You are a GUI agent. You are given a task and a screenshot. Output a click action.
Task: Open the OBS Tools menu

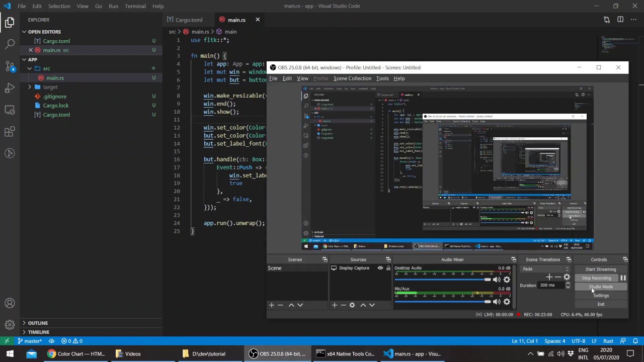(382, 78)
